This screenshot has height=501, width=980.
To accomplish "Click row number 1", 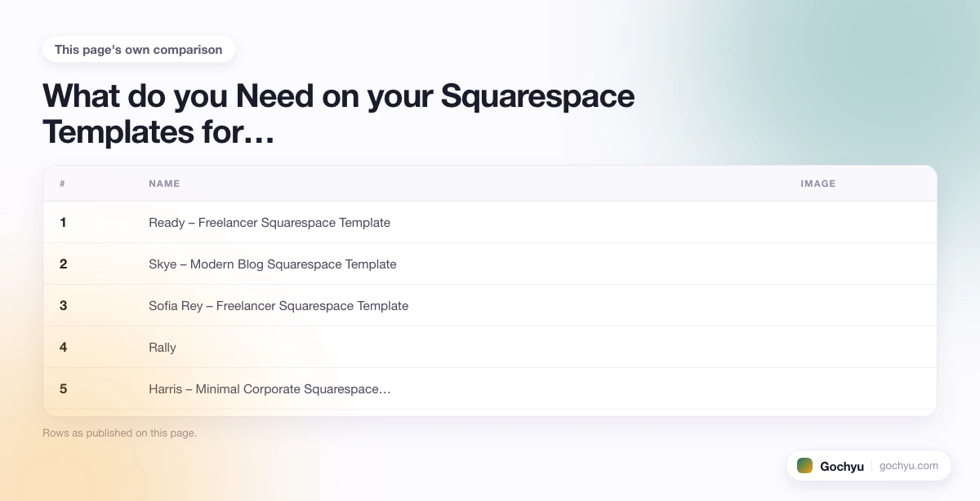I will [63, 222].
